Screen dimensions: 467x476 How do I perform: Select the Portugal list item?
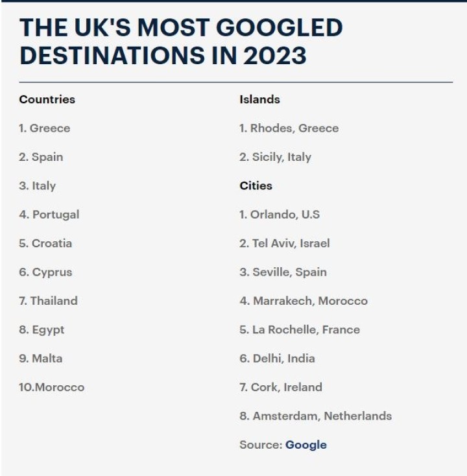click(49, 215)
